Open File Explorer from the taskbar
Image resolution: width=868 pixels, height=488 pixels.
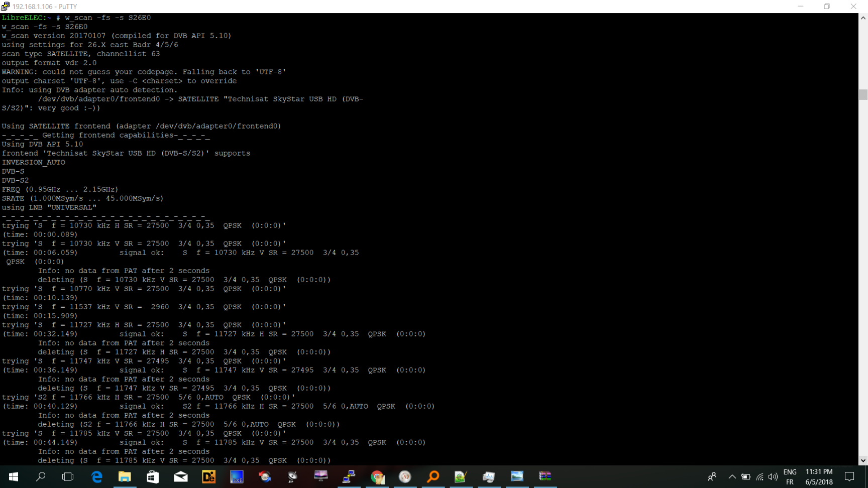tap(125, 476)
